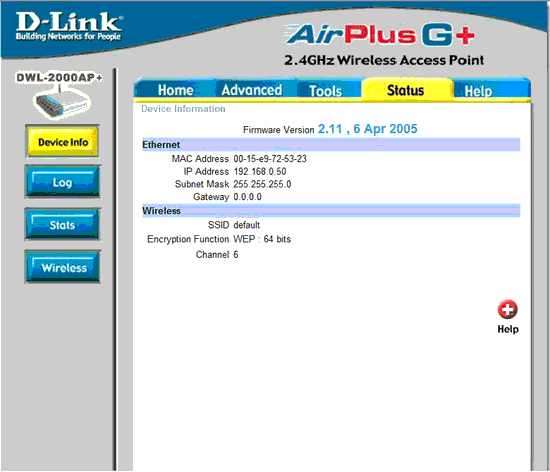Click the firmware version 2.11 text
Image resolution: width=550 pixels, height=472 pixels.
[329, 129]
